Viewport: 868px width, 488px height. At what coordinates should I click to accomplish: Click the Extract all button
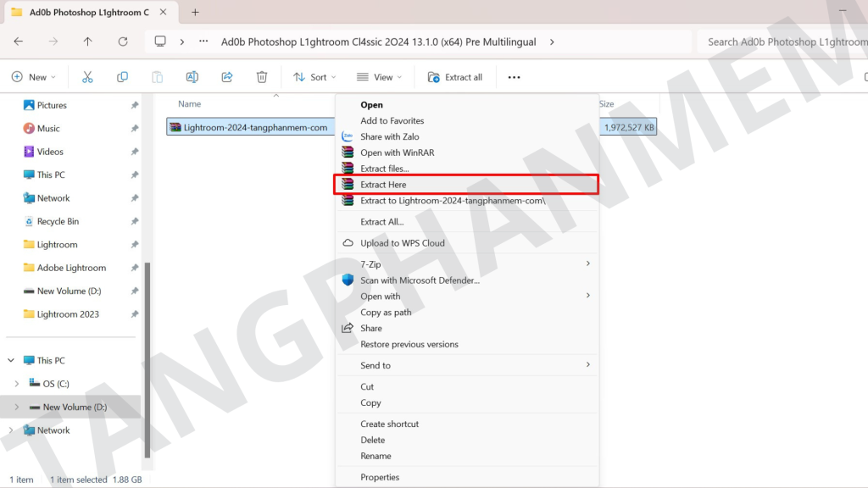(456, 77)
